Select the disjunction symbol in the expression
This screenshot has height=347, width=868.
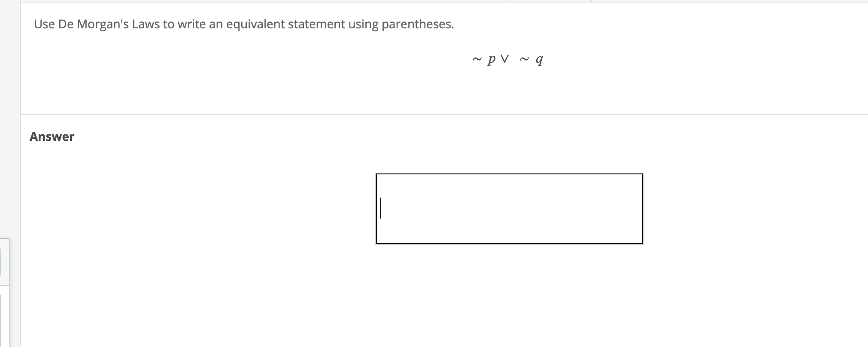pyautogui.click(x=505, y=59)
